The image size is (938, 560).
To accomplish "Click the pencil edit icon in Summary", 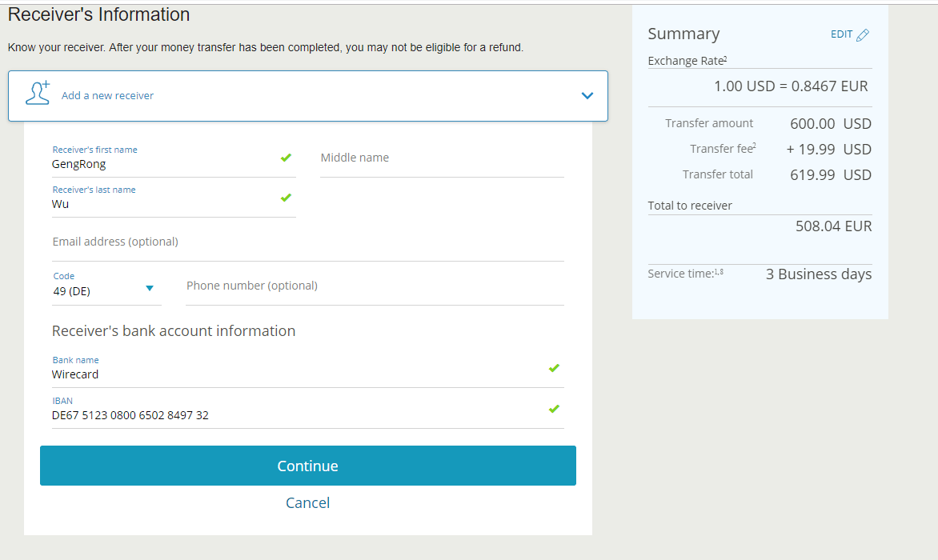I will (862, 35).
